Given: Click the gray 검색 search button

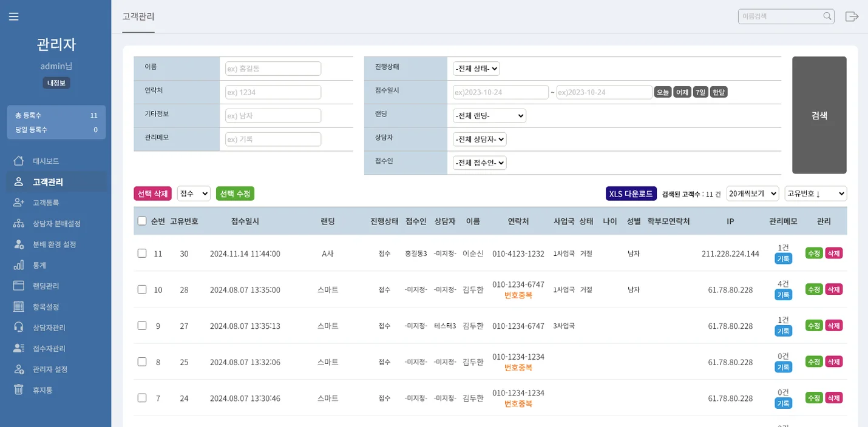Looking at the screenshot, I should pos(818,115).
